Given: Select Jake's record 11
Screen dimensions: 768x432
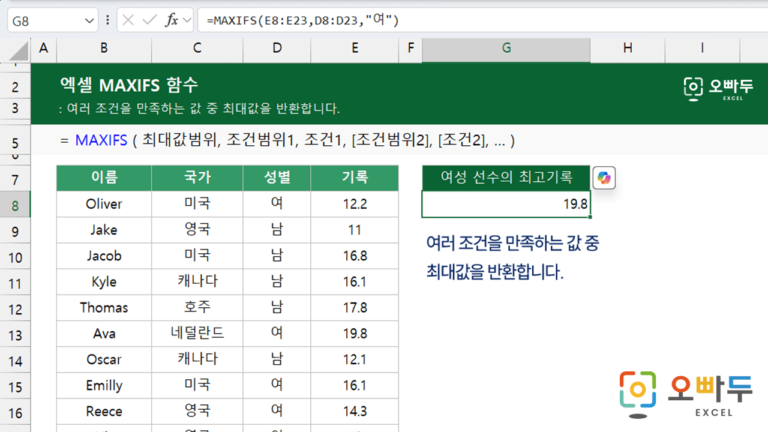Looking at the screenshot, I should pos(355,230).
